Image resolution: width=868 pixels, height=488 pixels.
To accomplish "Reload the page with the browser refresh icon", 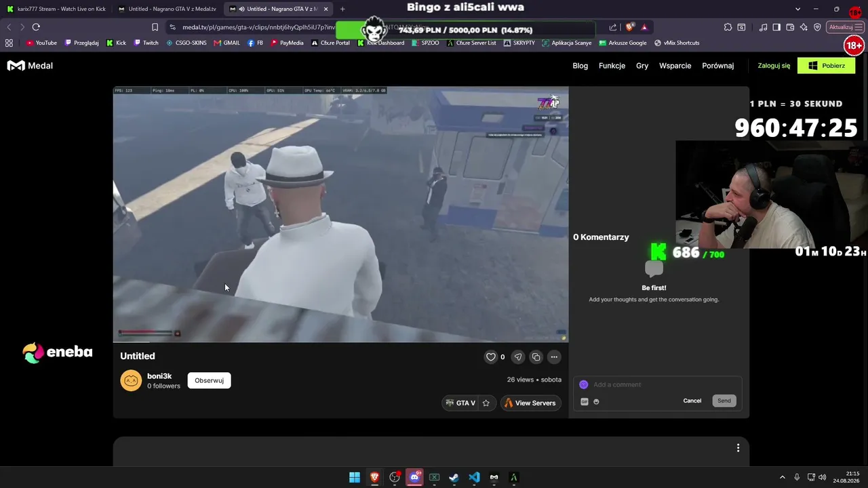I will [x=36, y=27].
